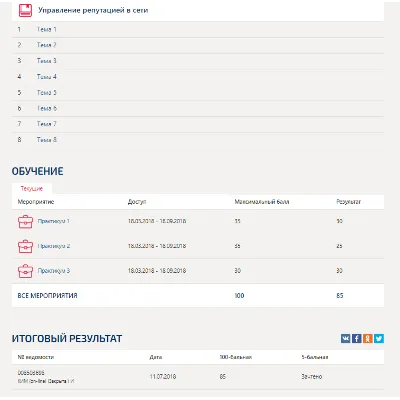Switch to the Текущие tab

tap(32, 189)
